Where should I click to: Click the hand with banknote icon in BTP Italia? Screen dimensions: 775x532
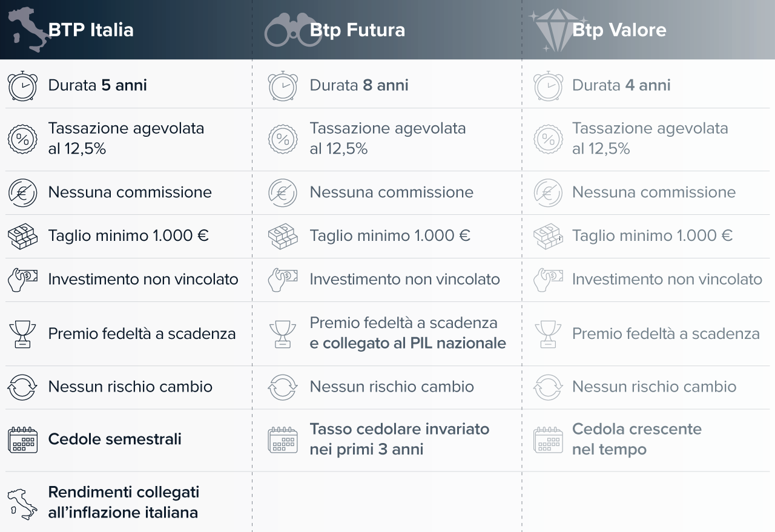[22, 280]
